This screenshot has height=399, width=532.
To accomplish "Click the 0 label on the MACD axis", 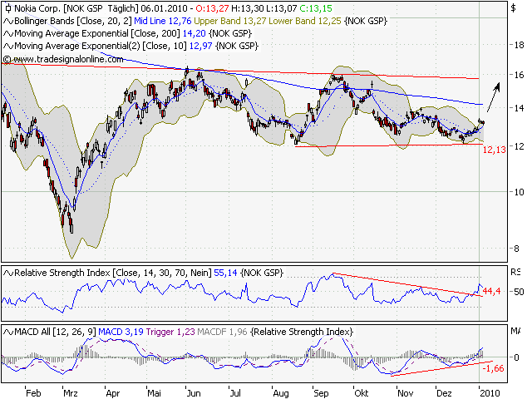I will point(517,357).
